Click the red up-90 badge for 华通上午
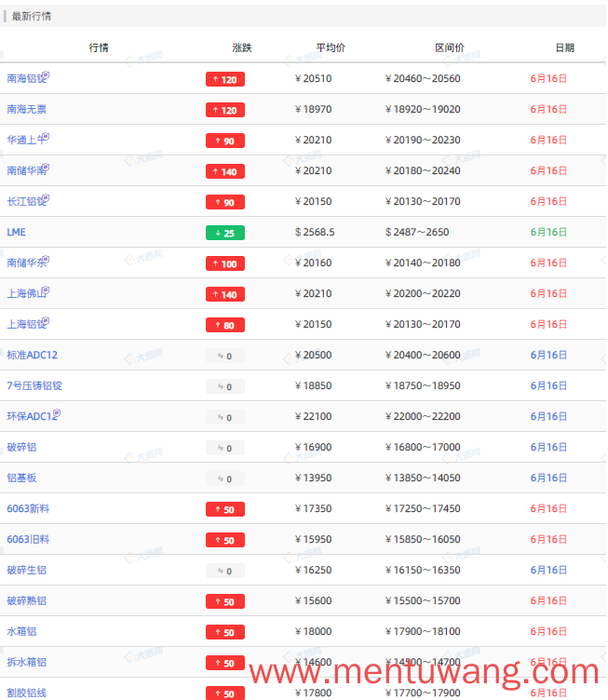 [x=225, y=141]
